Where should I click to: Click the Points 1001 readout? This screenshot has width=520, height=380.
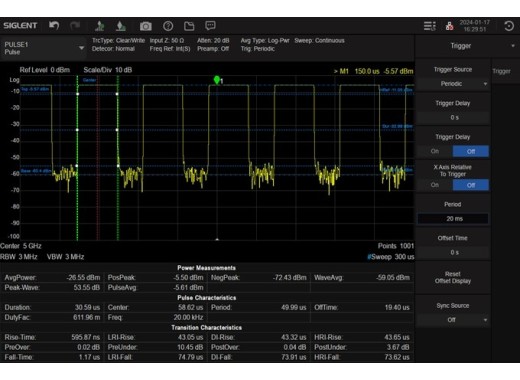click(x=396, y=246)
